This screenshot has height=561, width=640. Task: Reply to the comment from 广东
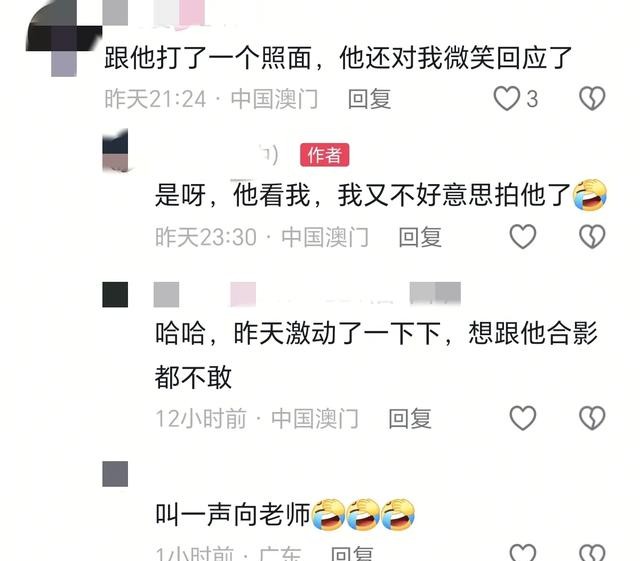tap(352, 554)
